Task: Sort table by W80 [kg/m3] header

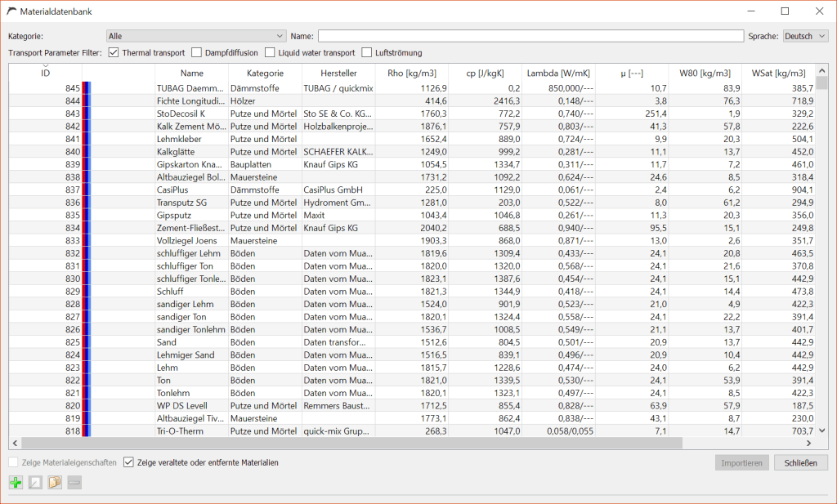Action: click(x=705, y=73)
